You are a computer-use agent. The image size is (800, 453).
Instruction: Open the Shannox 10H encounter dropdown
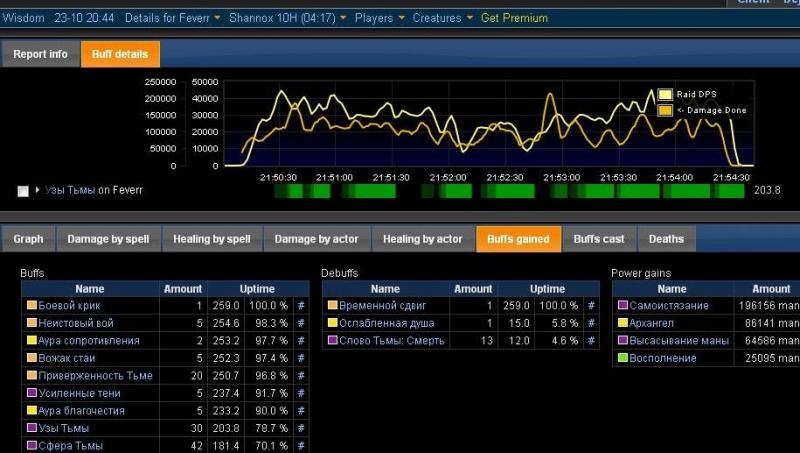coord(288,18)
